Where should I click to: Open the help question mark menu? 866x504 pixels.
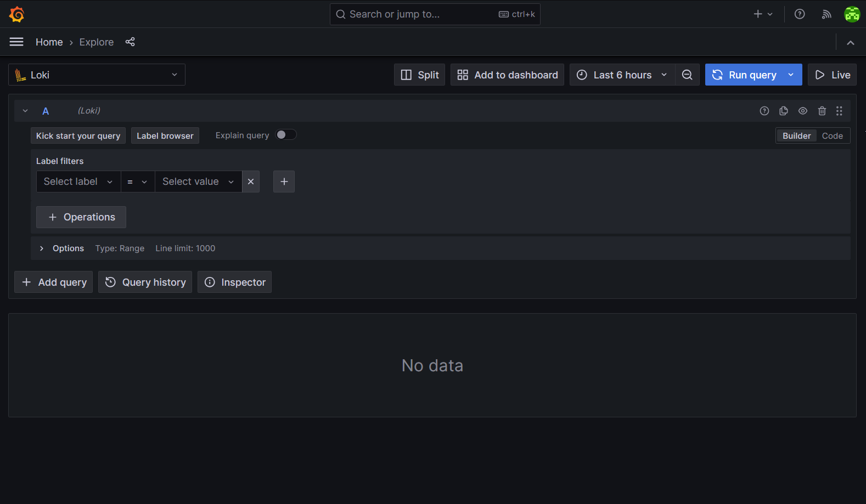tap(800, 14)
